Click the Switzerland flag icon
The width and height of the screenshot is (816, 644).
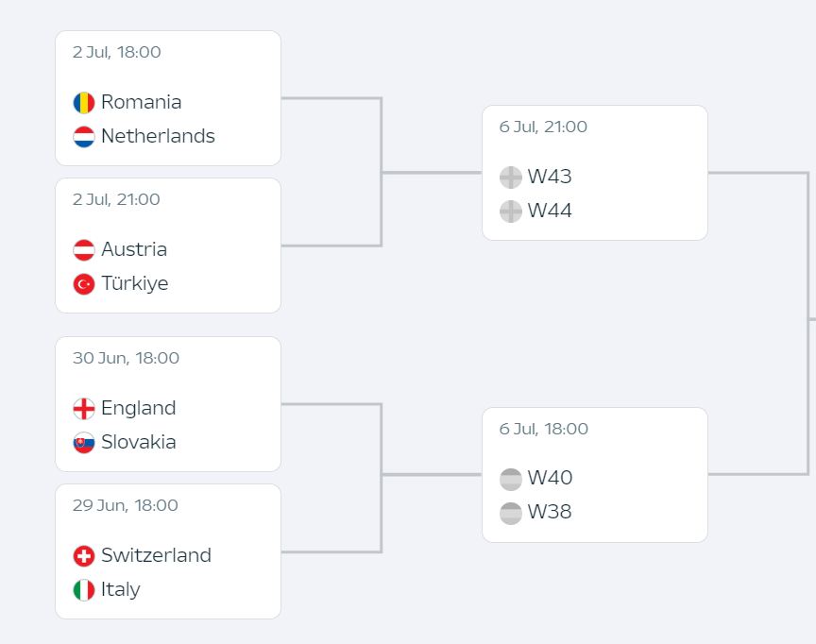(84, 555)
